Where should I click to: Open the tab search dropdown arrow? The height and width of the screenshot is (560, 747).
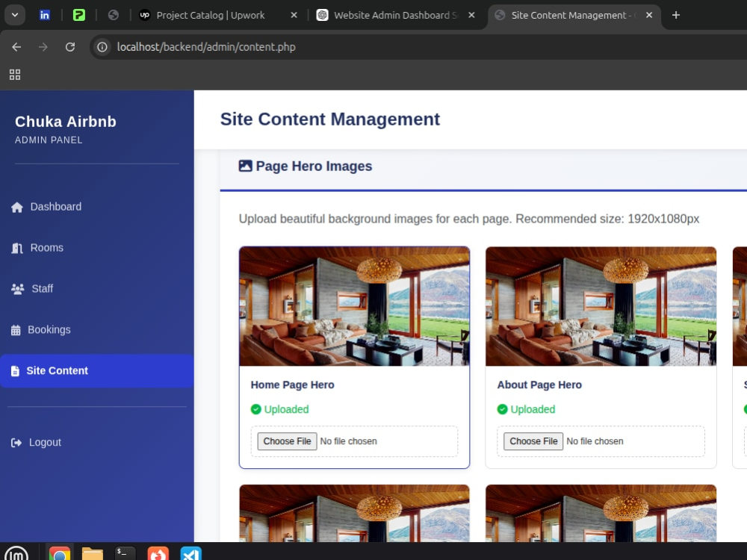(x=15, y=15)
